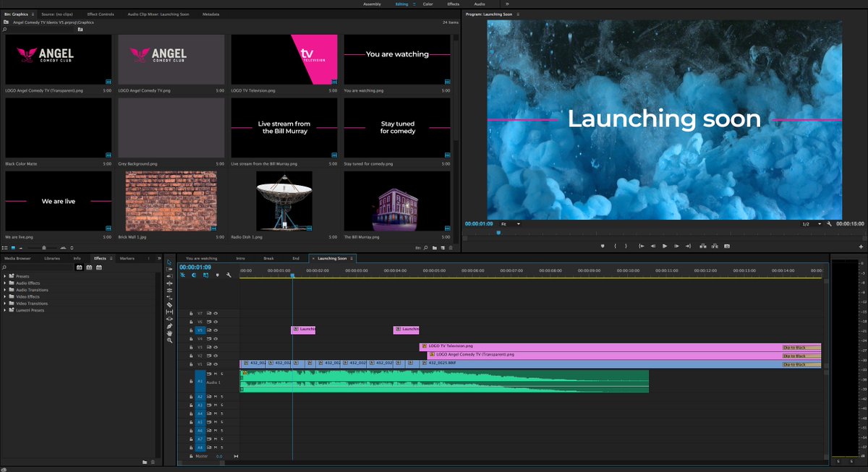The height and width of the screenshot is (472, 868).
Task: Select the Hand tool in the tools panel
Action: pyautogui.click(x=169, y=333)
